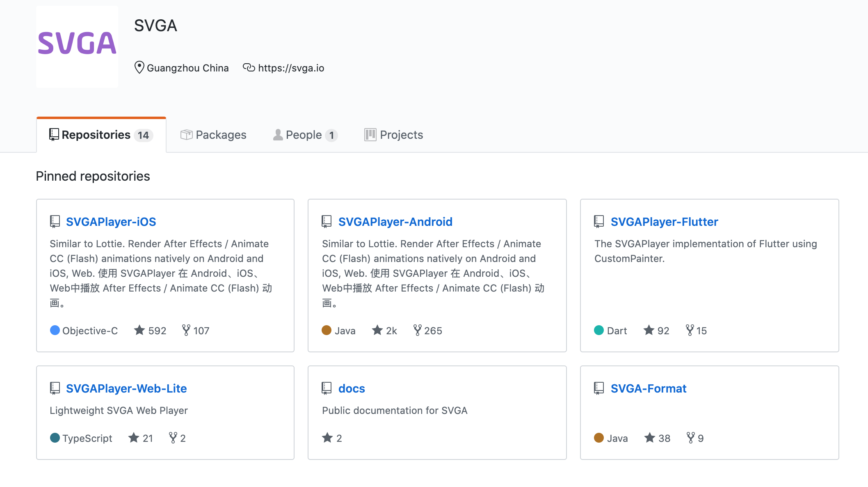Viewport: 868px width, 487px height.
Task: Open the People tab
Action: click(x=305, y=135)
